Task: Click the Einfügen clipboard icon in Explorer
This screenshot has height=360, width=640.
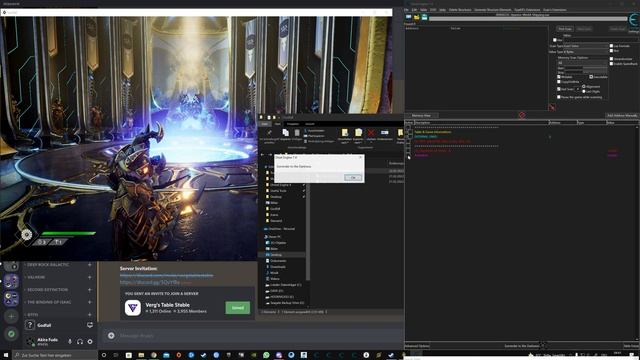Action: 297,133
